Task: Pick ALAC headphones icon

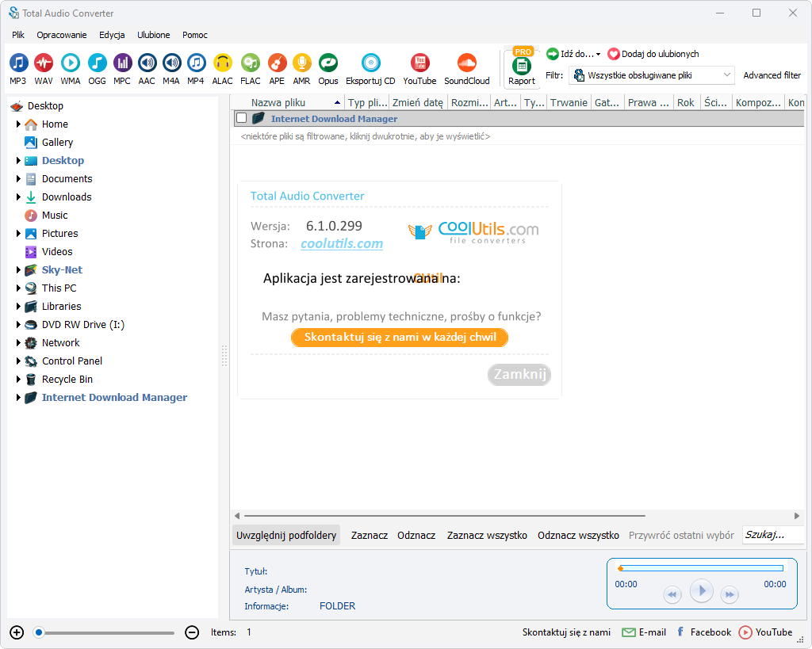Action: pyautogui.click(x=223, y=69)
